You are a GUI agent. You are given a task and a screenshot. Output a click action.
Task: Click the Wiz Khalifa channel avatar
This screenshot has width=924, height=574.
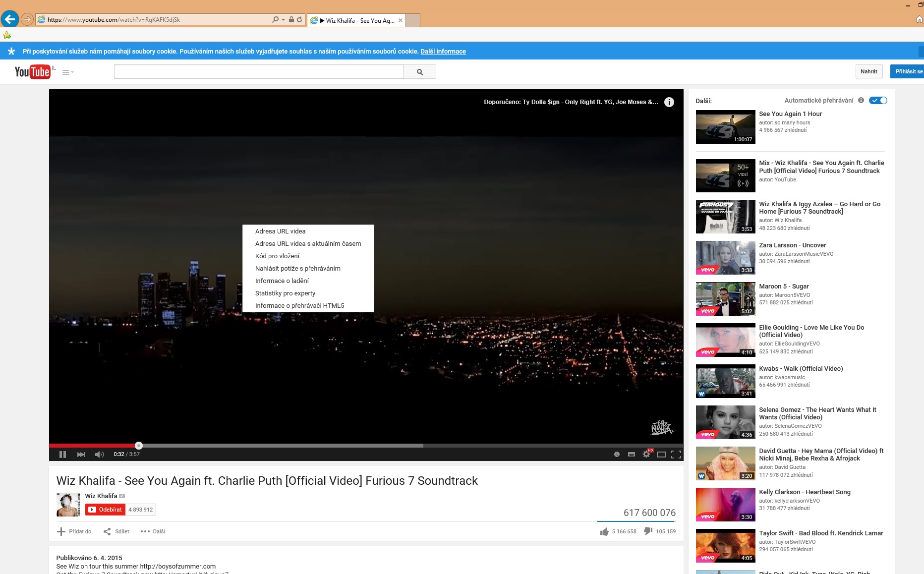68,505
